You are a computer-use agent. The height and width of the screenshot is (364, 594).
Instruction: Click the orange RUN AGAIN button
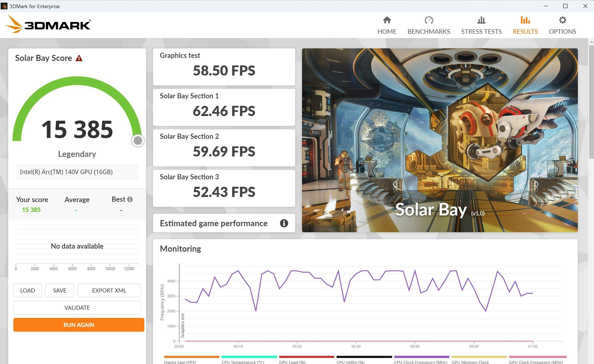[x=79, y=325]
